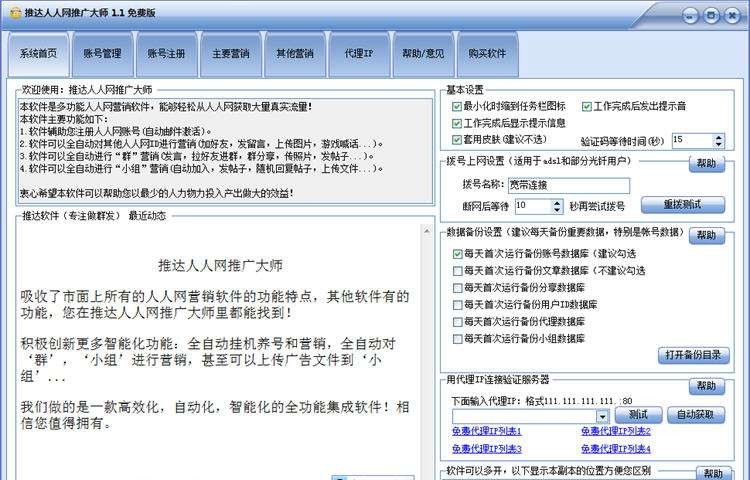Open the 系统首页 tab

(38, 54)
